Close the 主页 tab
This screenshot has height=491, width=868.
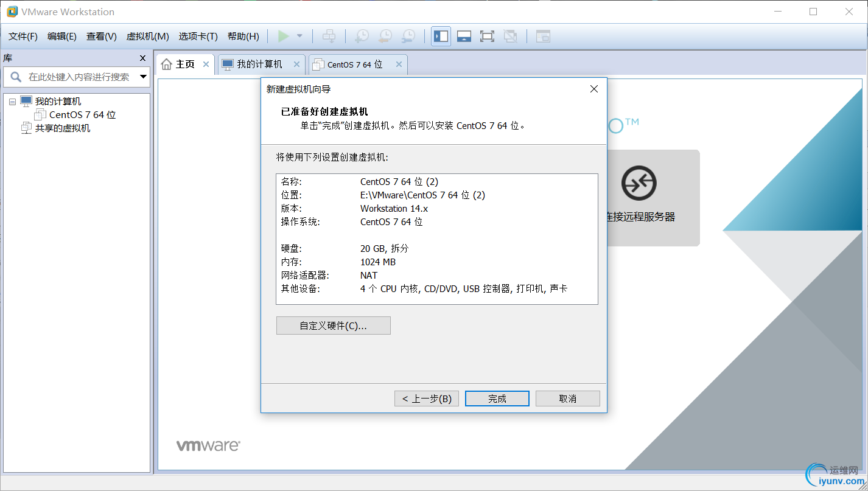click(x=206, y=64)
